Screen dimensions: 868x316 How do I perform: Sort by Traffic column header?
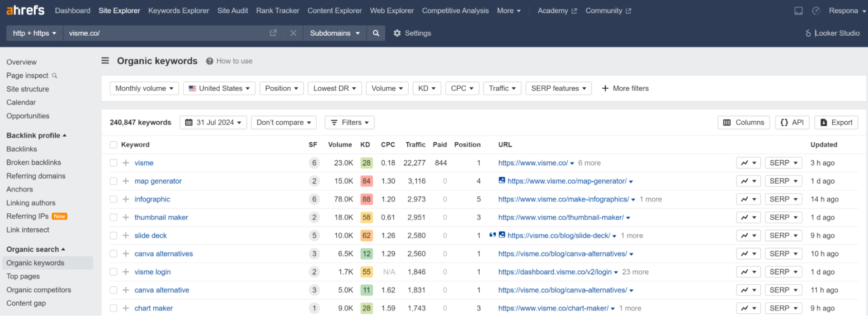pyautogui.click(x=415, y=145)
